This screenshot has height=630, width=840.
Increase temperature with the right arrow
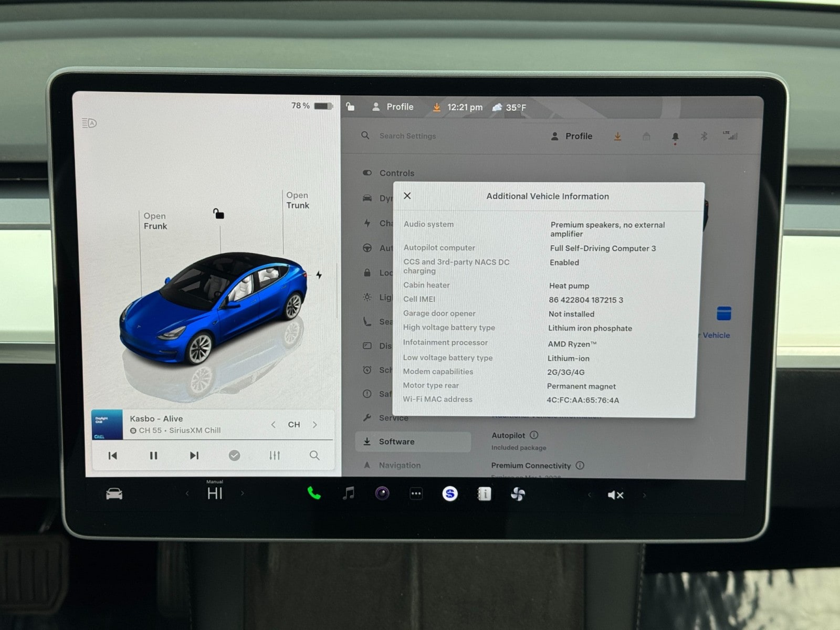tap(243, 493)
